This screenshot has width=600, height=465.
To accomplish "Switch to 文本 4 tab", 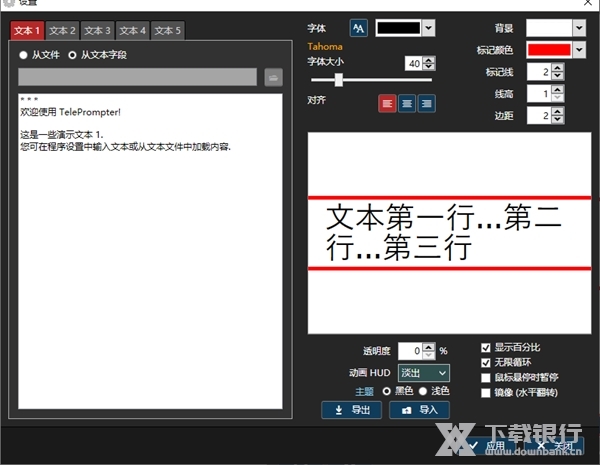I will pyautogui.click(x=132, y=31).
